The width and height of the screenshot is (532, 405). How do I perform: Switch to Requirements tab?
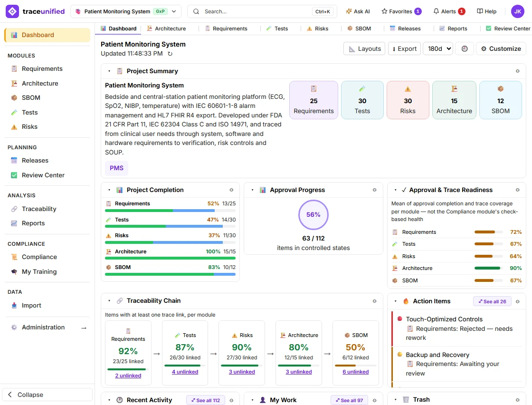click(x=226, y=29)
